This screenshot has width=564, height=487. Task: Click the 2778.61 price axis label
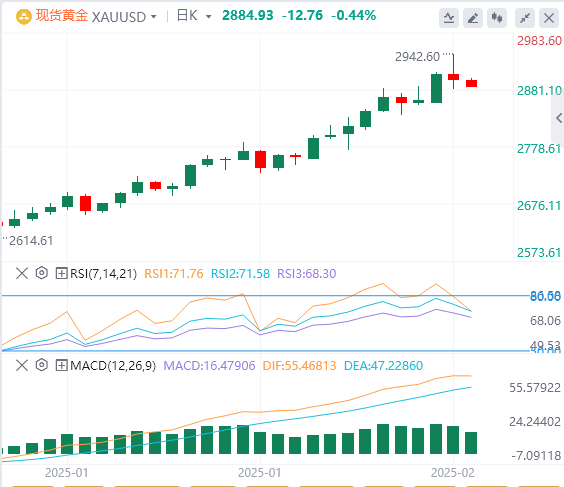539,149
